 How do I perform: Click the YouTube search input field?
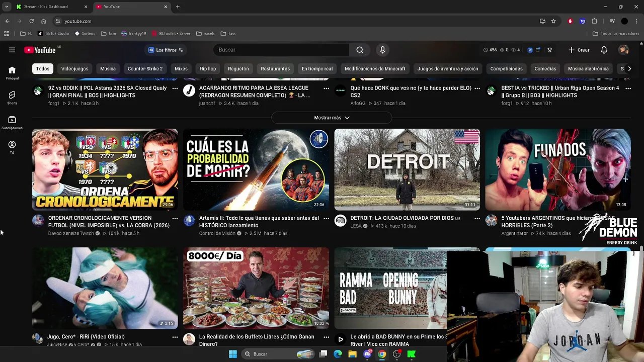point(281,50)
